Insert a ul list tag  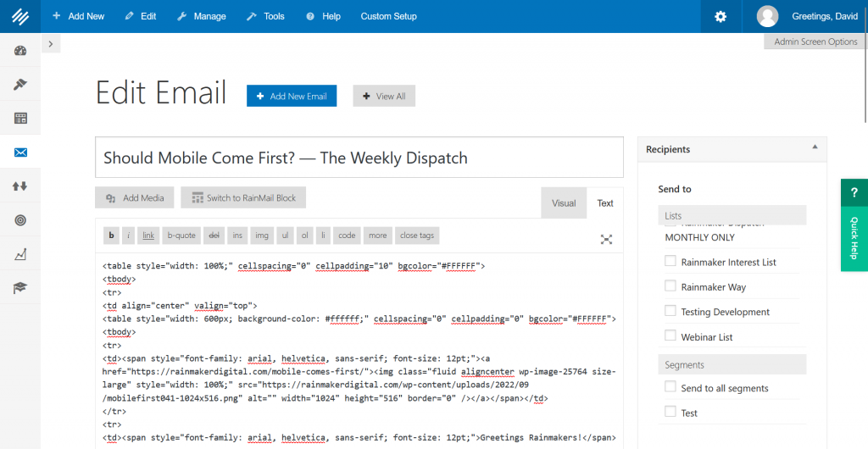pyautogui.click(x=285, y=235)
